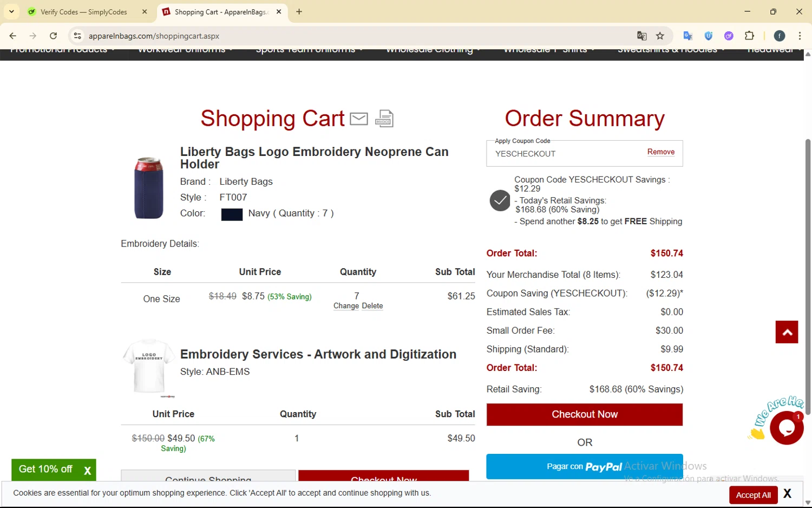
Task: Go forward with the browser forward arrow
Action: pos(33,36)
